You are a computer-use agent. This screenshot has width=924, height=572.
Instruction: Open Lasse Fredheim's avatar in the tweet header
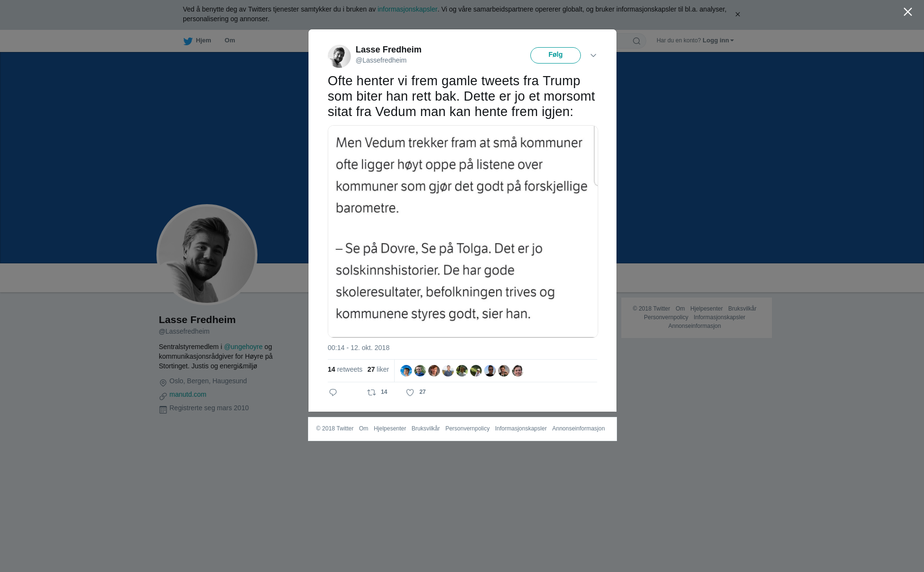(x=339, y=56)
